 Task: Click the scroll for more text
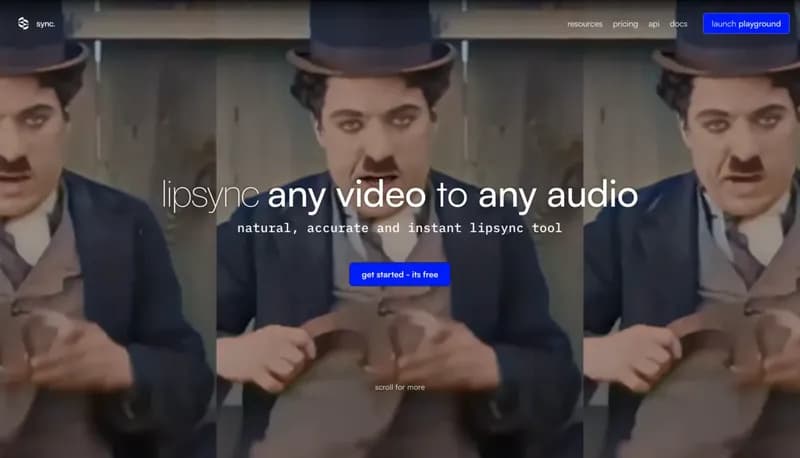[x=399, y=387]
